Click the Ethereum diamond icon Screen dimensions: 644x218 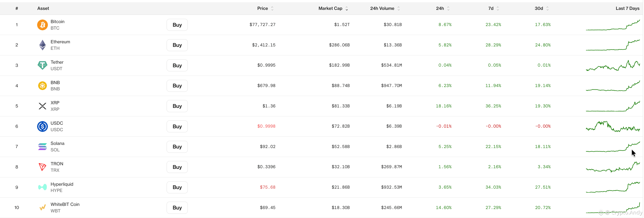[x=42, y=45]
